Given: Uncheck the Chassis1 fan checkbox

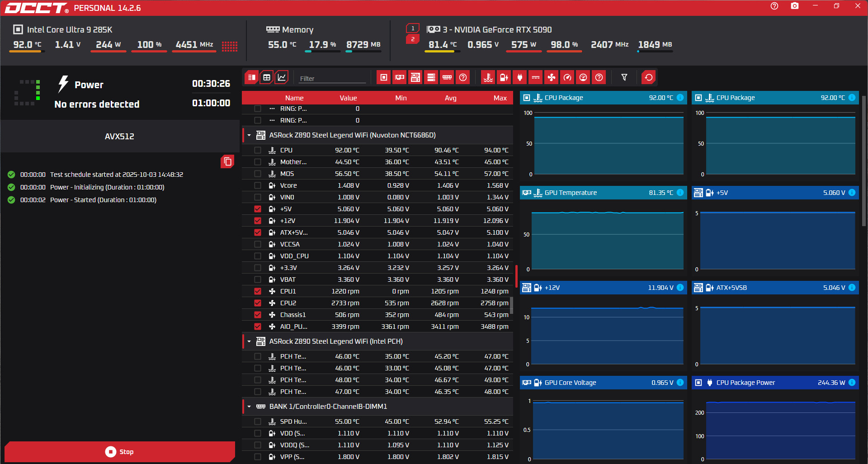Looking at the screenshot, I should click(258, 315).
